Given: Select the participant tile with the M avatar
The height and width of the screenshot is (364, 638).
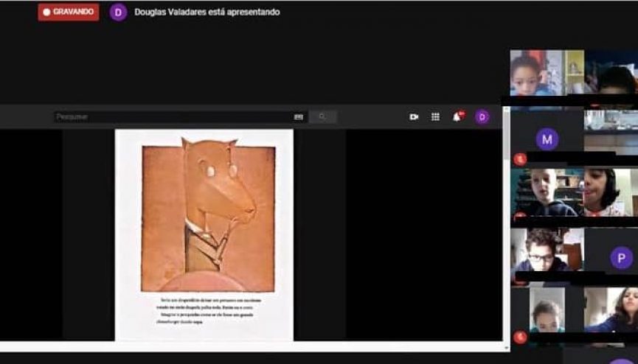Looking at the screenshot, I should pos(547,138).
